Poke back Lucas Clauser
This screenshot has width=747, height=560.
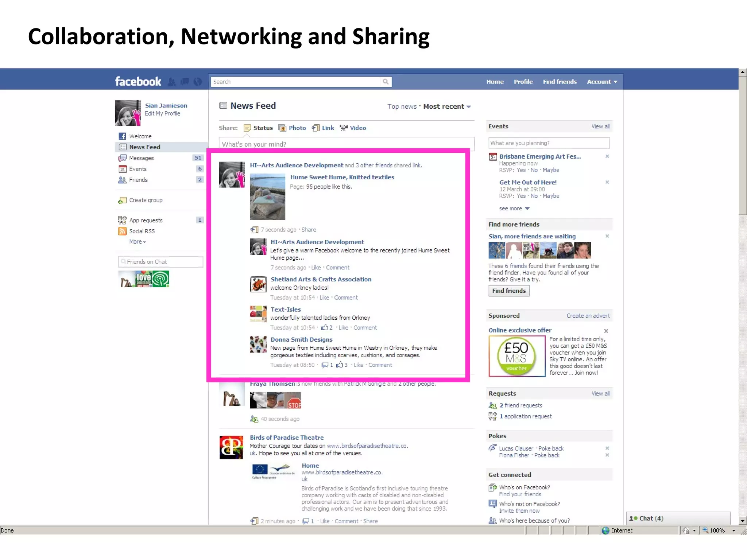(551, 448)
